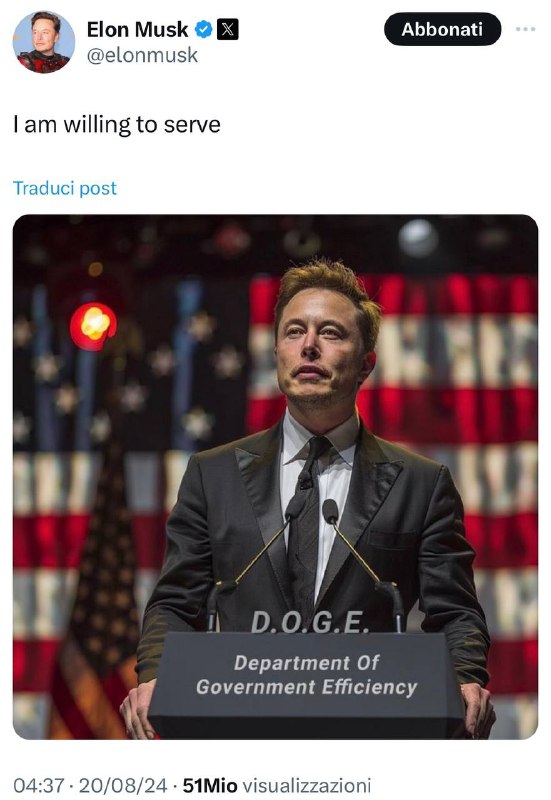This screenshot has height=800, width=551.
Task: Visit the @elonmusk handle link
Action: pyautogui.click(x=142, y=55)
